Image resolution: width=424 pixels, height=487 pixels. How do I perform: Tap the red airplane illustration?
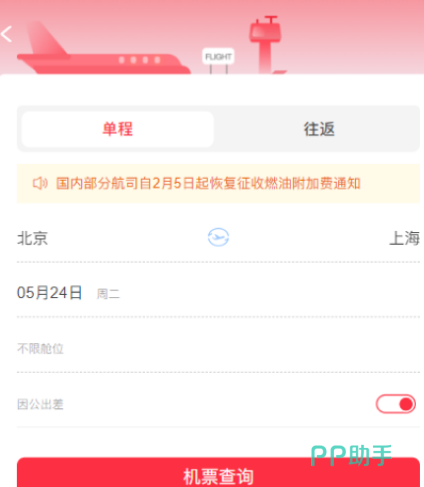point(103,48)
